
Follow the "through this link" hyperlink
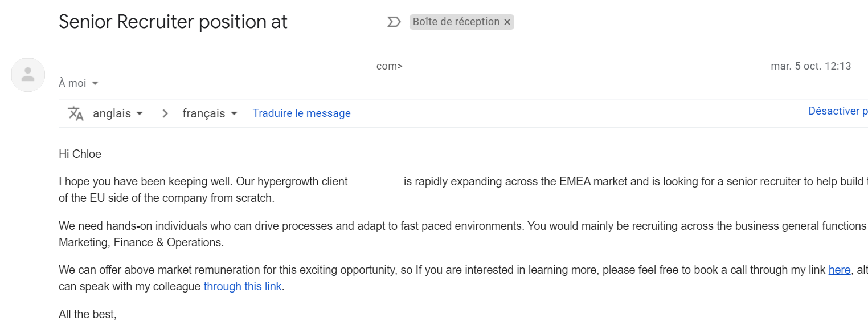[x=243, y=286]
